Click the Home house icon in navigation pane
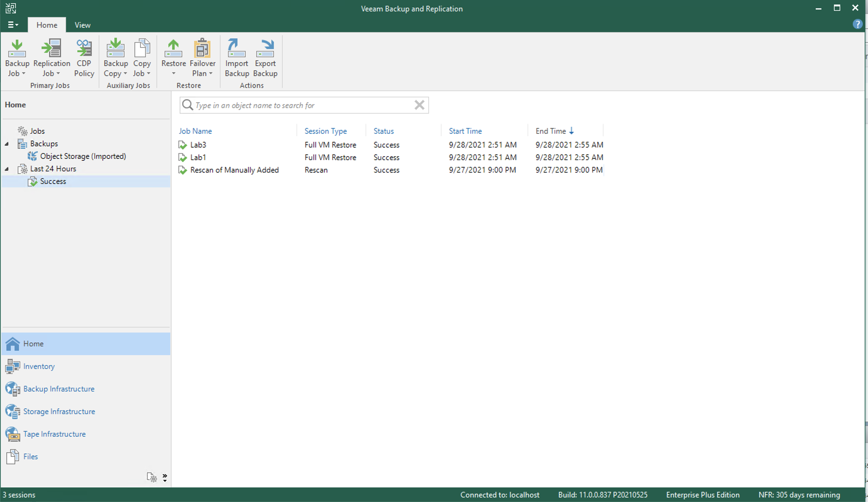 13,344
